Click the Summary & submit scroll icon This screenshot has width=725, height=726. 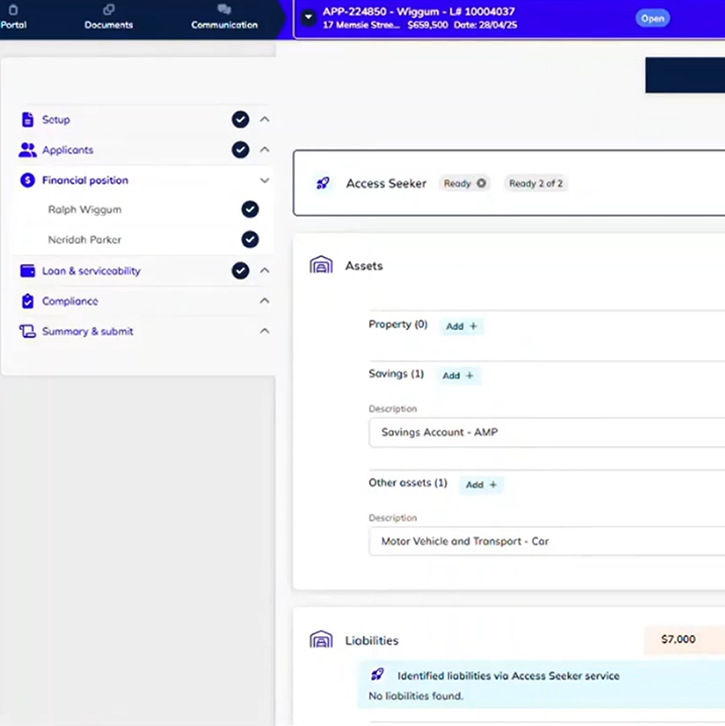27,331
